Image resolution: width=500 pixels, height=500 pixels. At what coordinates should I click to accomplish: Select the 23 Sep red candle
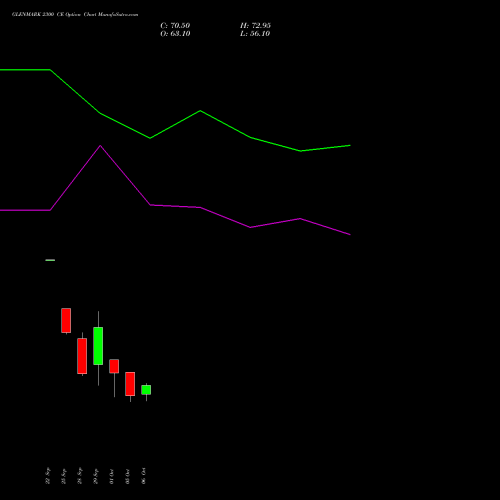pyautogui.click(x=66, y=321)
